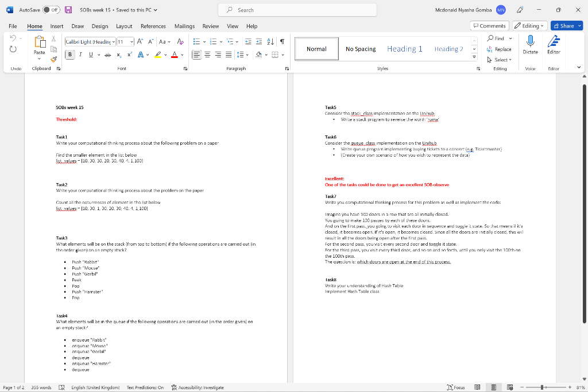Align paragraph to the right

pyautogui.click(x=218, y=55)
